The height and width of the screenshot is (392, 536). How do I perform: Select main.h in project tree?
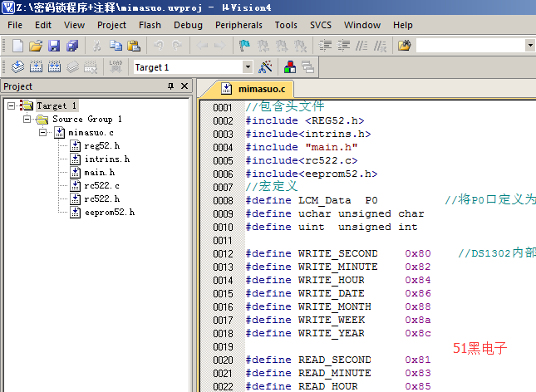[x=100, y=173]
